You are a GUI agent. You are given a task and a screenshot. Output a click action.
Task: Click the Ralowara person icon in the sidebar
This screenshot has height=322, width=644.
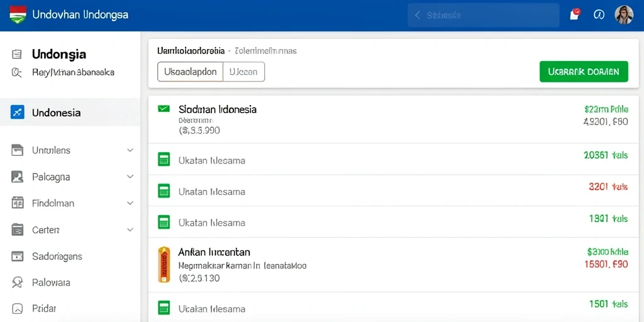click(x=17, y=282)
